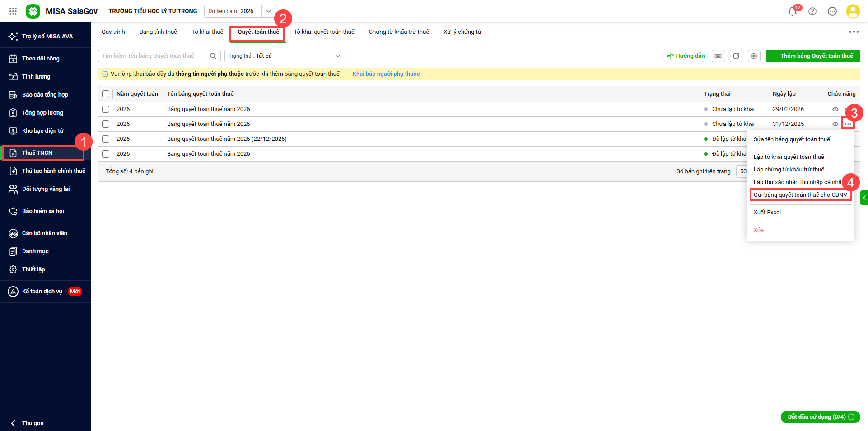Screen dimensions: 868x431
Task: Click Thêm bảng Quyết toán thuế button
Action: click(813, 56)
